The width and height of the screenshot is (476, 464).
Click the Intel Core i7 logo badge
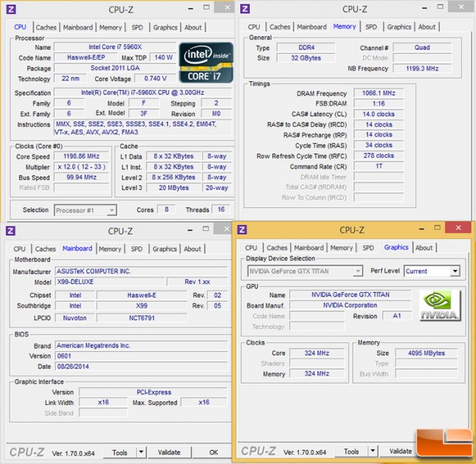[x=206, y=63]
